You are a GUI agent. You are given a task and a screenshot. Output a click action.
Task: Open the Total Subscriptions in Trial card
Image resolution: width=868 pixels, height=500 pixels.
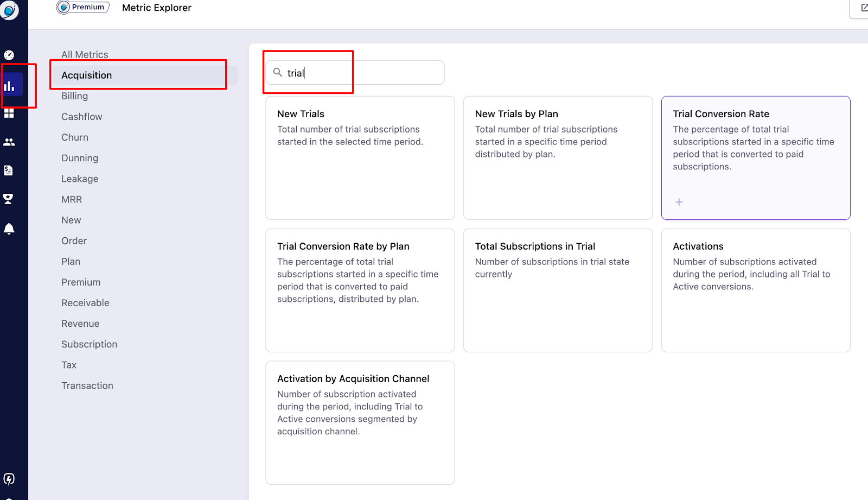(558, 290)
